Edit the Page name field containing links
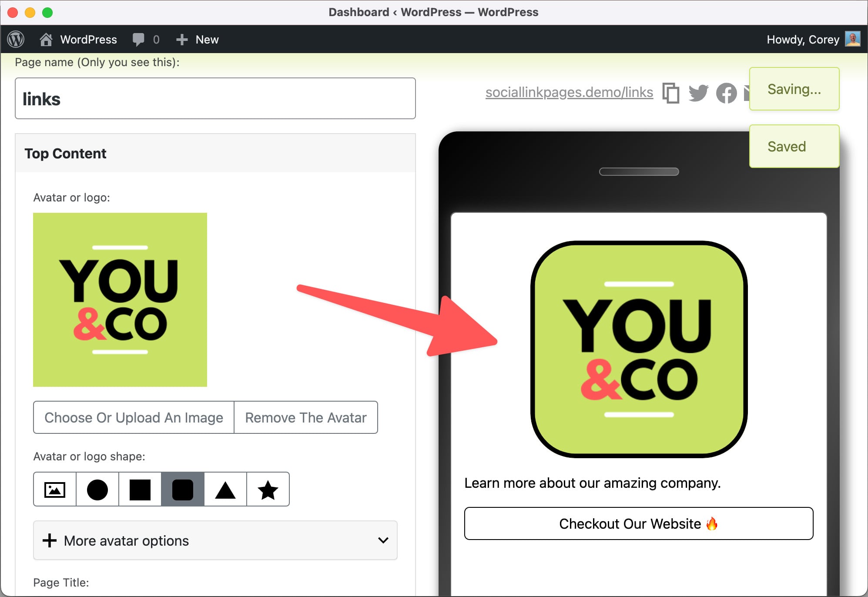Viewport: 868px width, 597px height. pyautogui.click(x=215, y=98)
